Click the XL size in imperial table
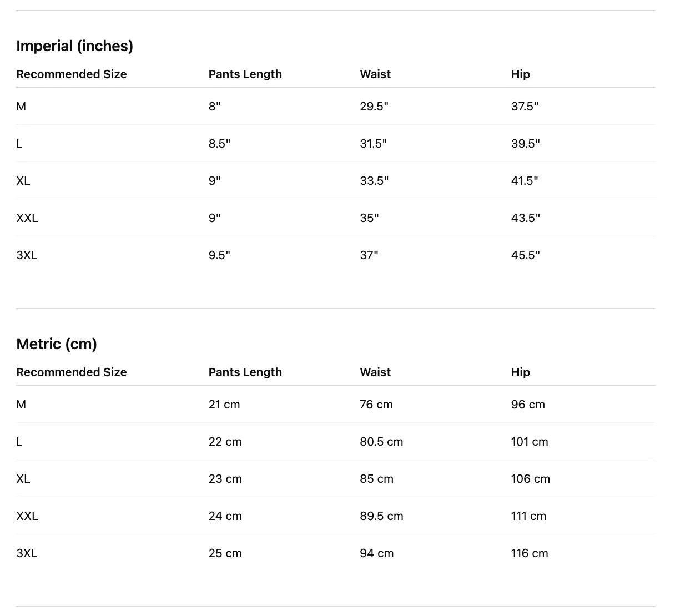Viewport: 675px width, 616px height. click(23, 181)
